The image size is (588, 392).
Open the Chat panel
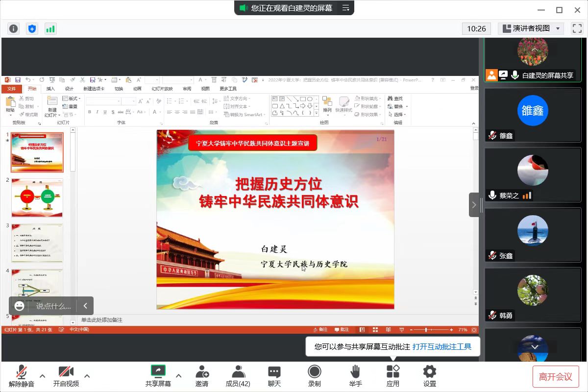(274, 376)
